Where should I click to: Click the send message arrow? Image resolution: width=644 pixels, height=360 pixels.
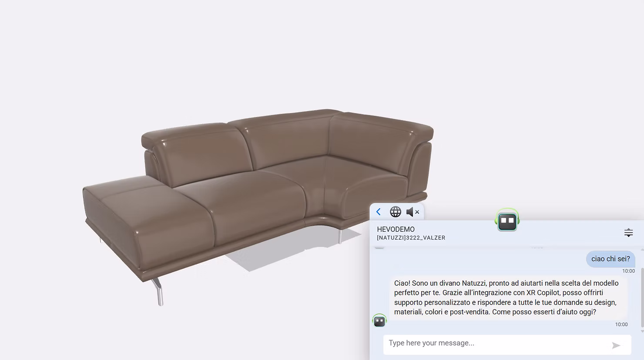616,345
